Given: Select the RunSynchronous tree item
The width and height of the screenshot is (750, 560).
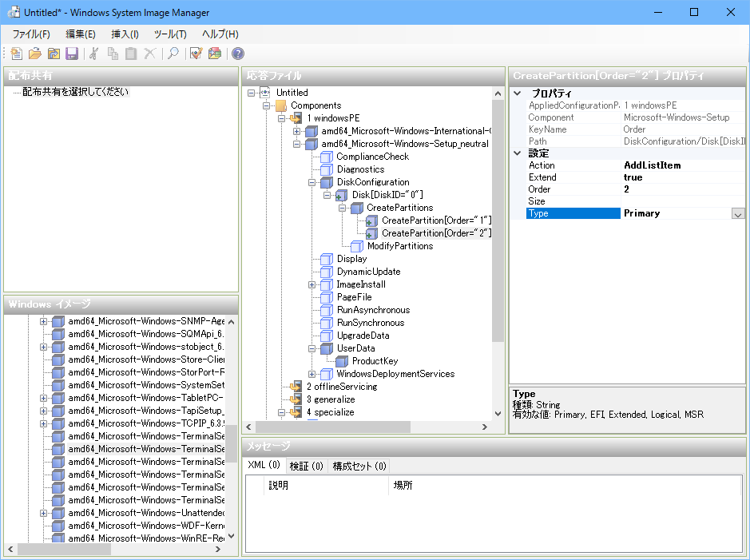Looking at the screenshot, I should [371, 323].
